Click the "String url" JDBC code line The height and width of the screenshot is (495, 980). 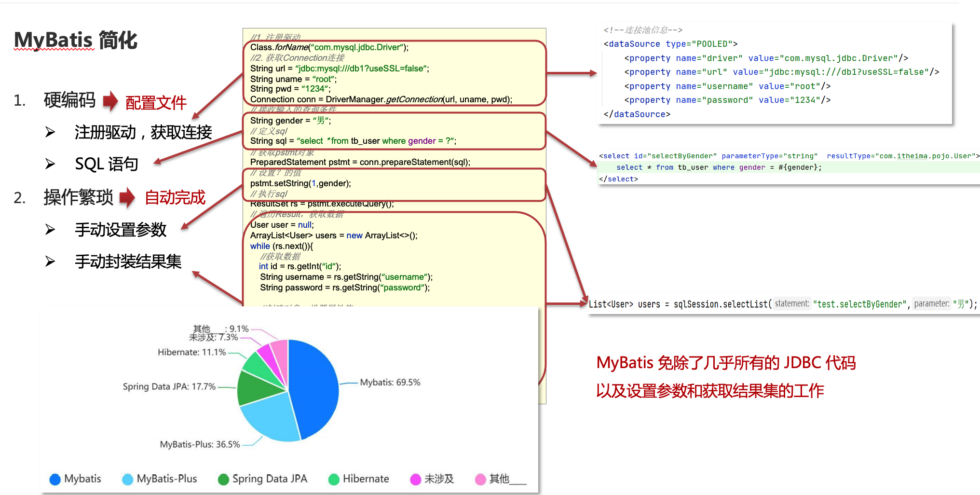coord(340,69)
